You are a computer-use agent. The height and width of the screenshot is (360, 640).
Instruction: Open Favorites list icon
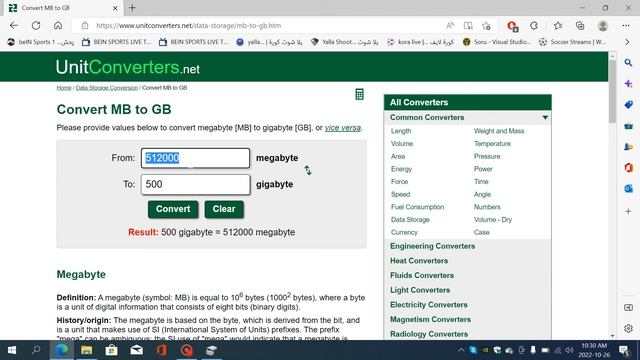pyautogui.click(x=558, y=26)
